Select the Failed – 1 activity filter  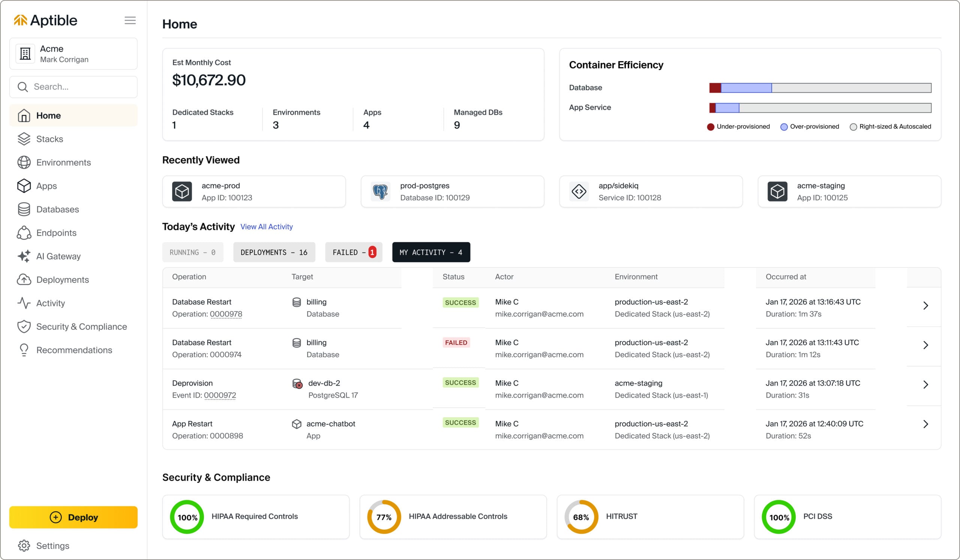(x=353, y=252)
